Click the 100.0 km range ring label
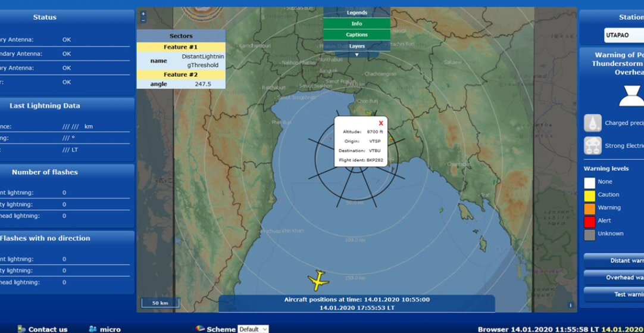This screenshot has height=333, width=644. point(355,240)
